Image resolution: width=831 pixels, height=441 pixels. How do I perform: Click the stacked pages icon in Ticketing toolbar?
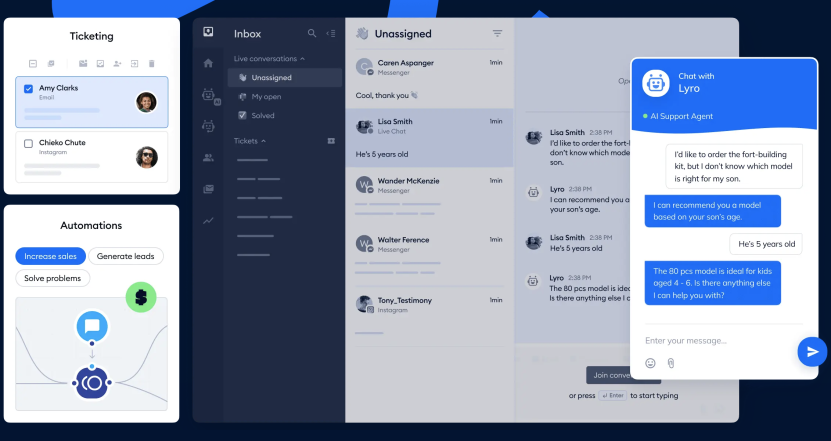[x=51, y=64]
